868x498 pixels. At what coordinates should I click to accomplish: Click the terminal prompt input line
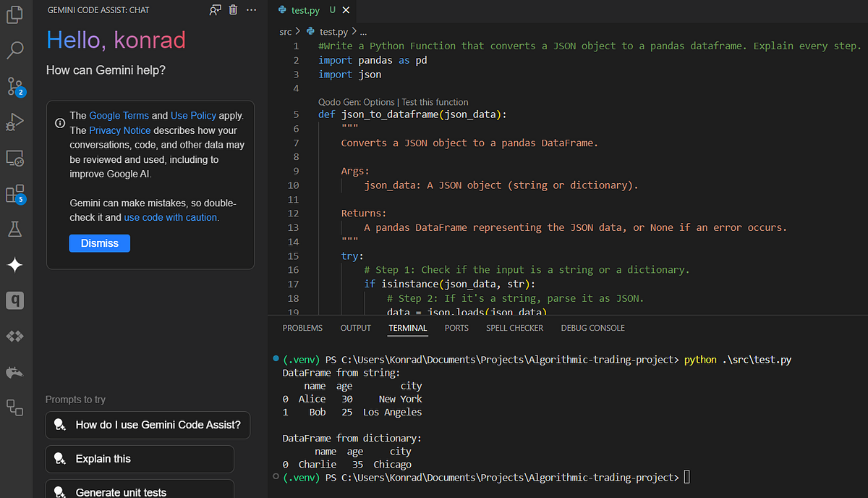coord(685,477)
